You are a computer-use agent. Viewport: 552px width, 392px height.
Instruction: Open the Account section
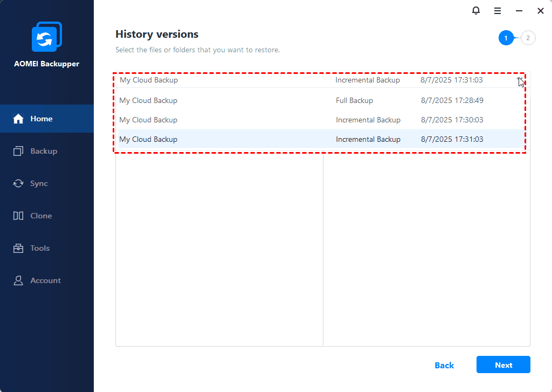pos(47,281)
